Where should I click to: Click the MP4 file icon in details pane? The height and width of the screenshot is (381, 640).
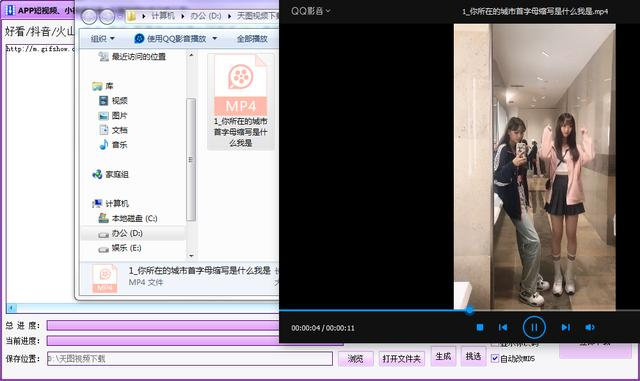(x=104, y=278)
